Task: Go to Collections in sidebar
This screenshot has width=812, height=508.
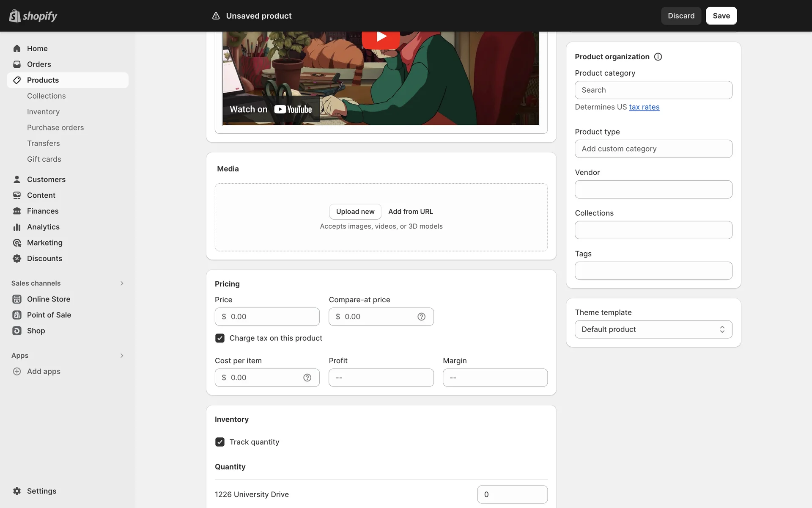Action: click(47, 96)
